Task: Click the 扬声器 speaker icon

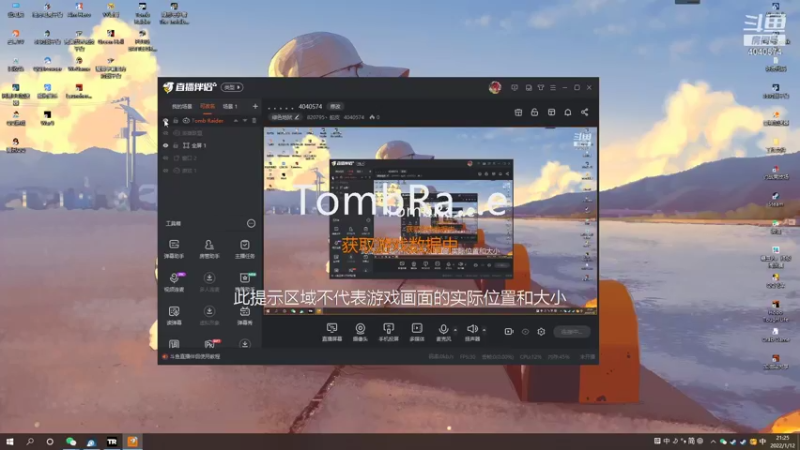Action: [x=472, y=329]
